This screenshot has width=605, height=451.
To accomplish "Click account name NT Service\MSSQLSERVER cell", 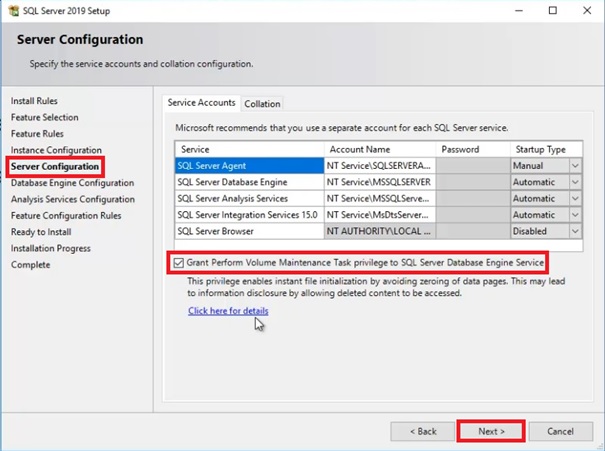I will tap(380, 182).
